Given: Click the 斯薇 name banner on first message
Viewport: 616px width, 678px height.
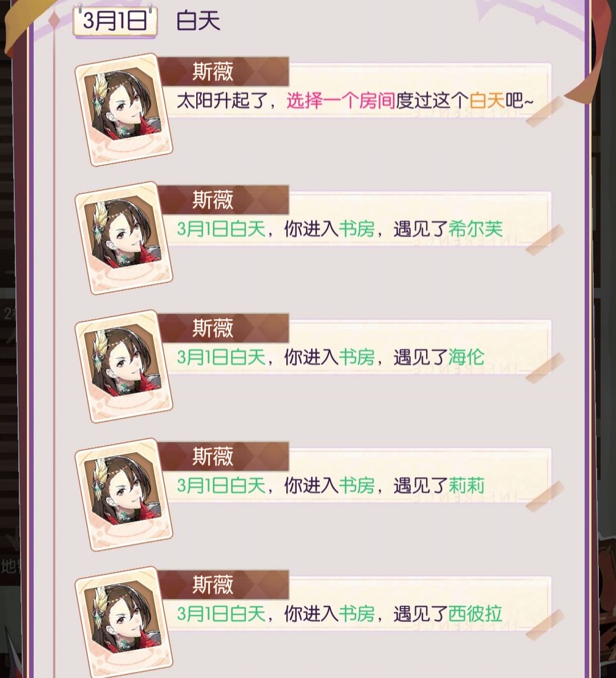Looking at the screenshot, I should click(x=224, y=71).
